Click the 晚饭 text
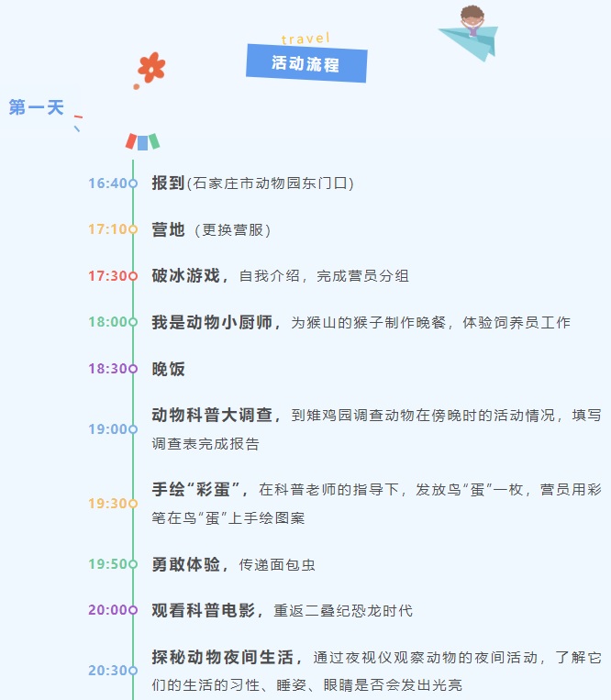The height and width of the screenshot is (700, 611). point(168,369)
